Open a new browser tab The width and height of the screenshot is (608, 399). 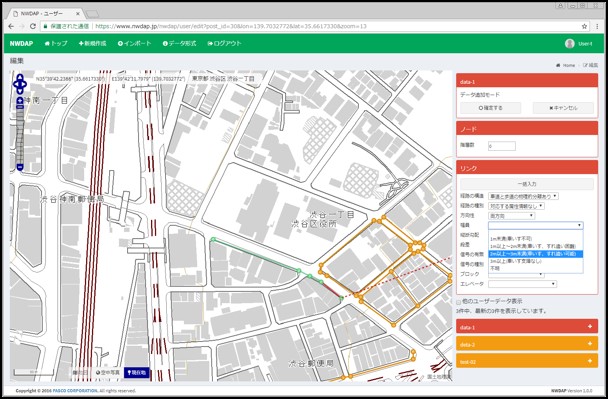tap(92, 14)
